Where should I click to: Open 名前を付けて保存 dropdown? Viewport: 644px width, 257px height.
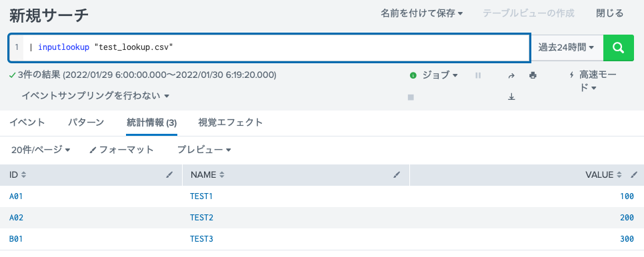click(x=422, y=13)
